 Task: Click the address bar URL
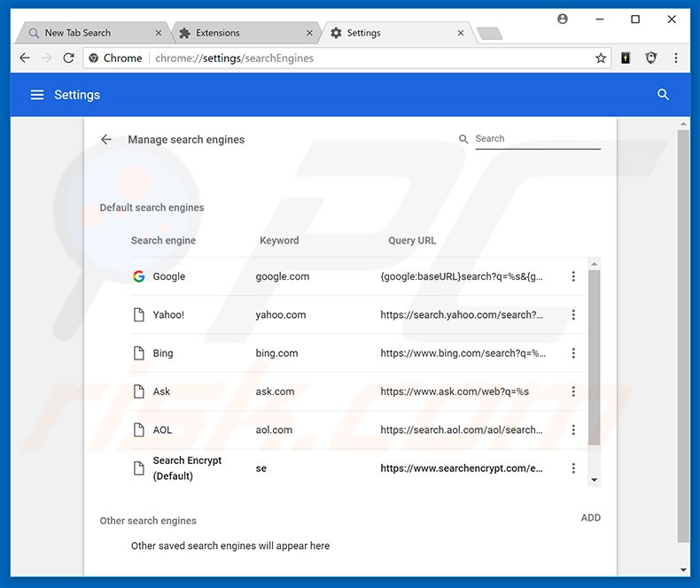click(235, 58)
